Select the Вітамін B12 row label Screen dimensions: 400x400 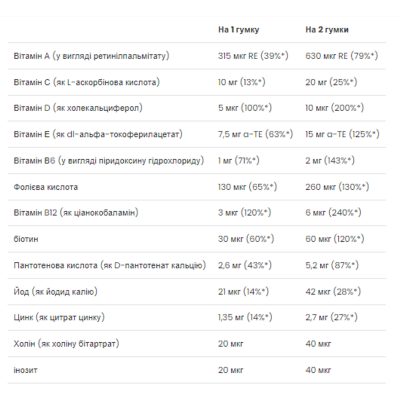(76, 213)
